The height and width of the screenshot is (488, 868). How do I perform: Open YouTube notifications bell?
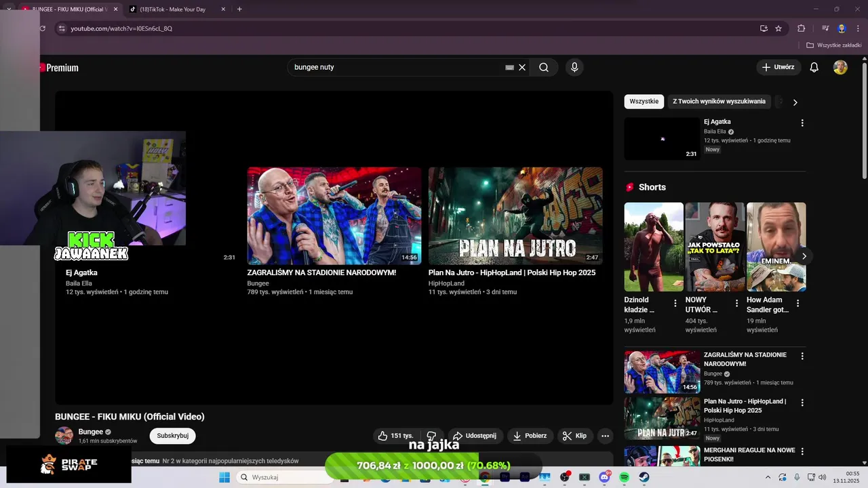tap(814, 67)
